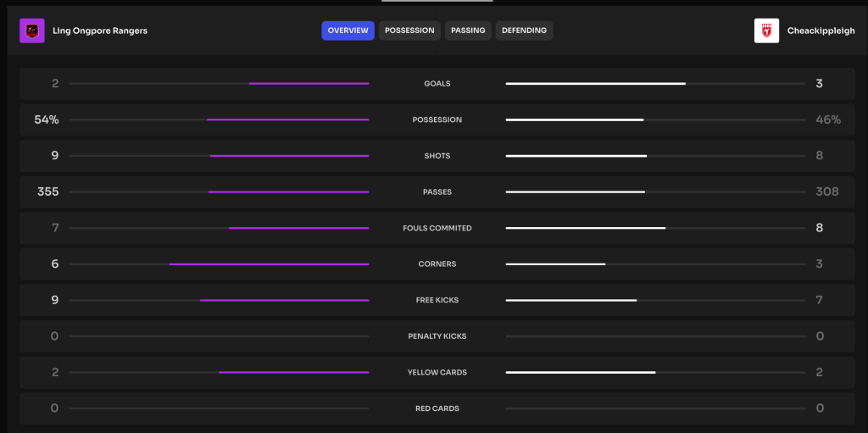Viewport: 868px width, 433px height.
Task: Open the Passing tab
Action: point(468,31)
